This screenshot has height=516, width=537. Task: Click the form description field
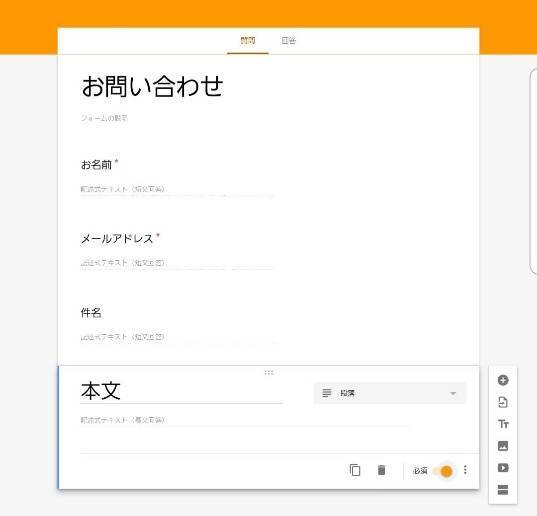click(x=104, y=118)
